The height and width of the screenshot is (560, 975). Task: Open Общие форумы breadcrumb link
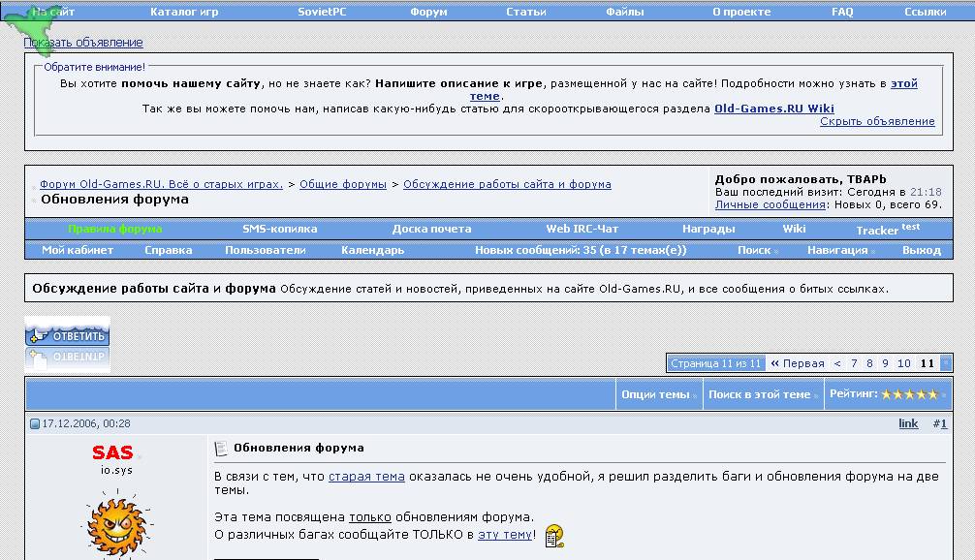[x=343, y=184]
